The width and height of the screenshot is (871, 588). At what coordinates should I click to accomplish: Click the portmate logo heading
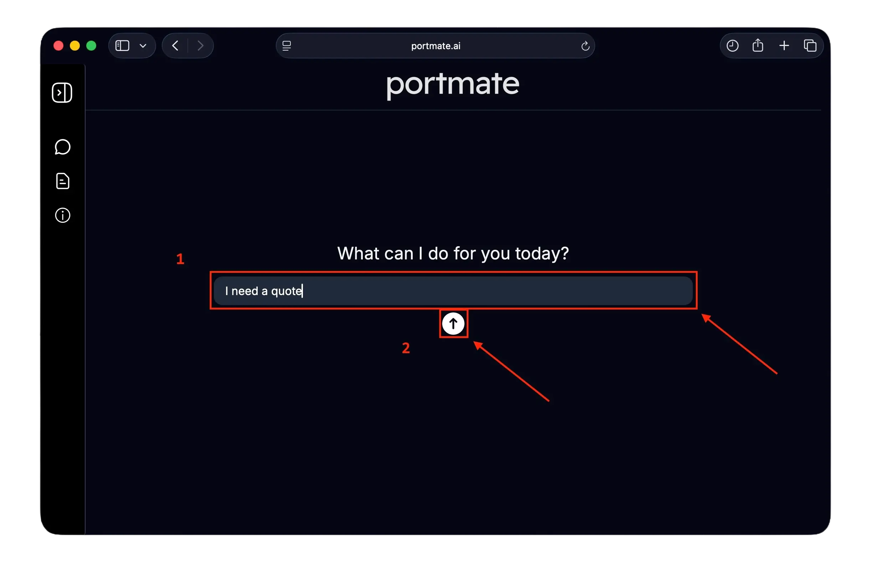(x=453, y=85)
